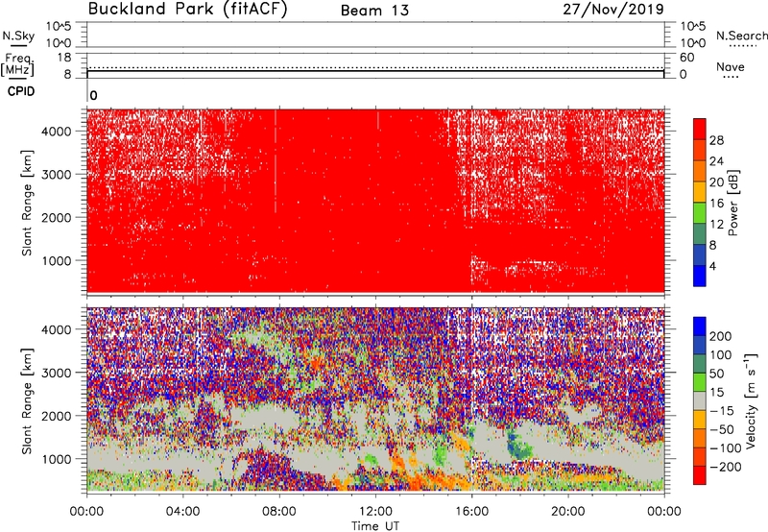
Task: Click "3000" on the velocity panel range axis
Action: pyautogui.click(x=57, y=373)
